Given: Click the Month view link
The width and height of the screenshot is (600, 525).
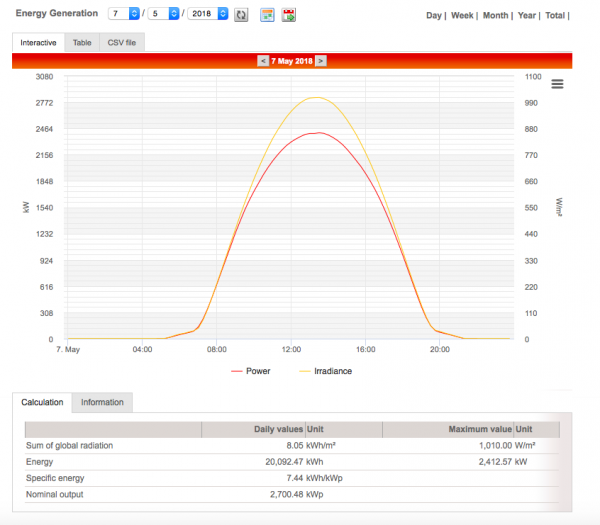Looking at the screenshot, I should pyautogui.click(x=495, y=16).
